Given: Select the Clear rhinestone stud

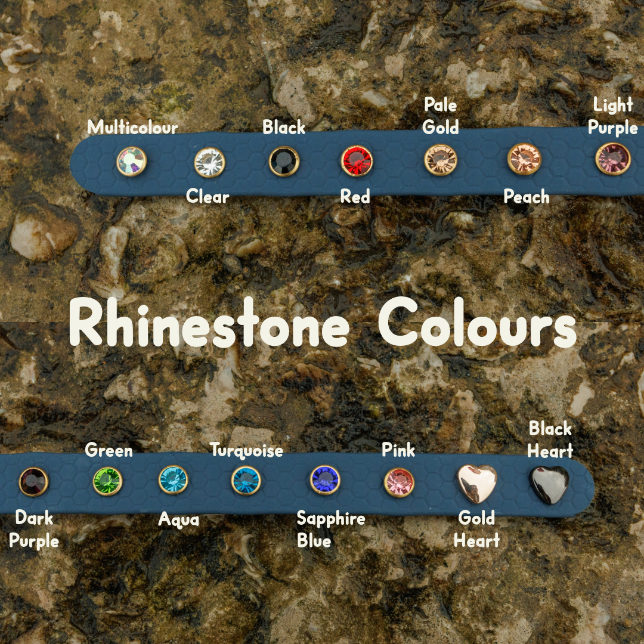Looking at the screenshot, I should click(x=210, y=162).
